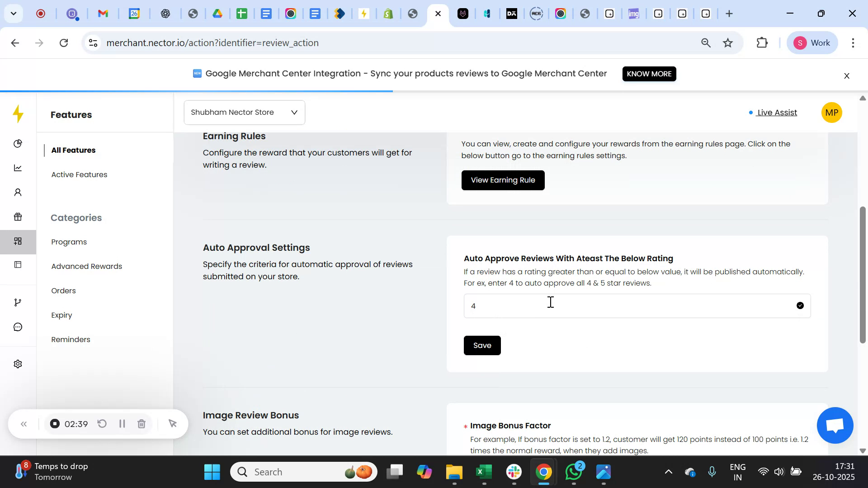Open the rewards gift icon in sidebar
The height and width of the screenshot is (488, 868).
point(18,216)
